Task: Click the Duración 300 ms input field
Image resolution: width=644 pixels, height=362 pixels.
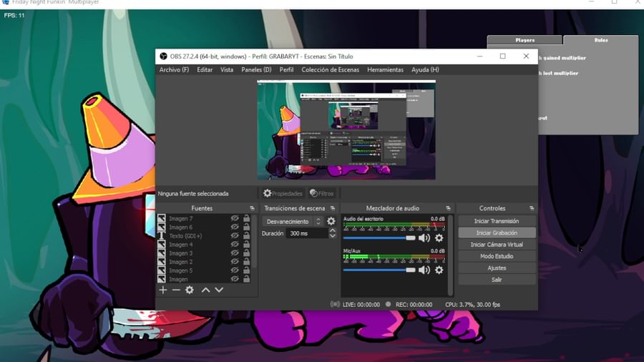Action: pyautogui.click(x=307, y=233)
